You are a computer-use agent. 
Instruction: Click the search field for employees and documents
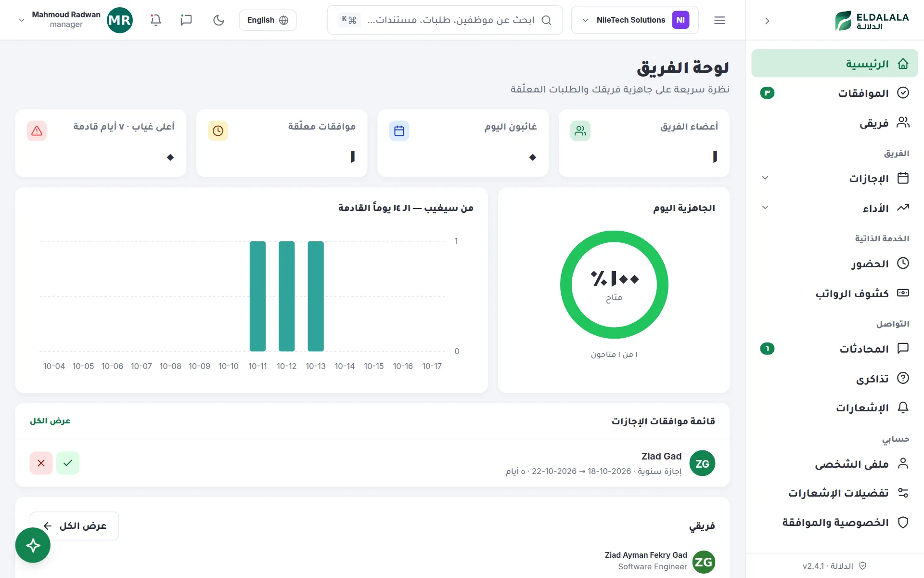point(445,20)
